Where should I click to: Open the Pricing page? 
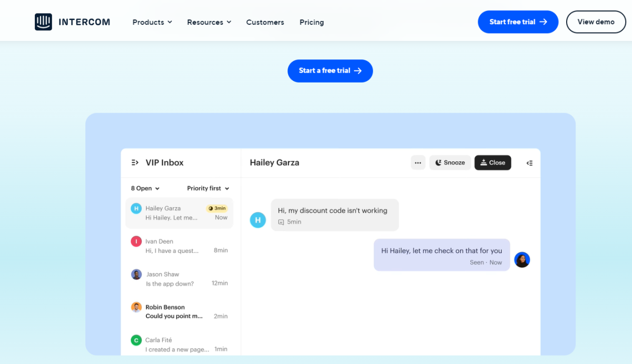coord(311,22)
